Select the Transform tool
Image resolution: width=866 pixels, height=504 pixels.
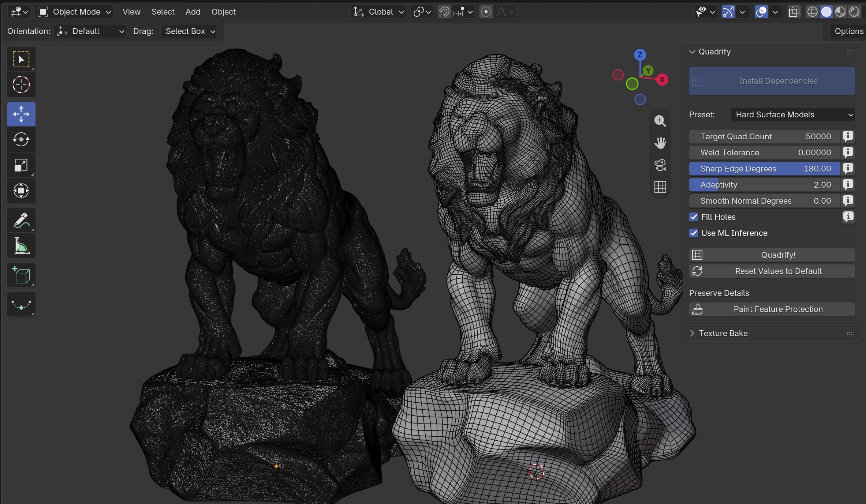[21, 191]
